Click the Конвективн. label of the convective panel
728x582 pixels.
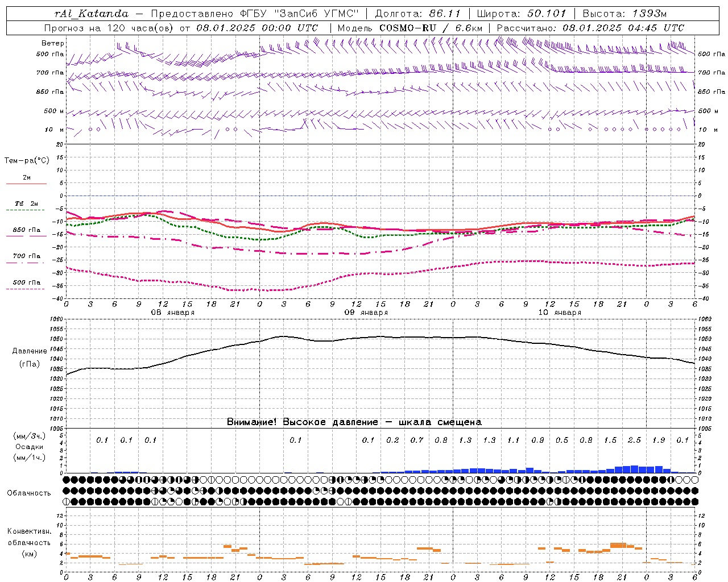pyautogui.click(x=30, y=531)
